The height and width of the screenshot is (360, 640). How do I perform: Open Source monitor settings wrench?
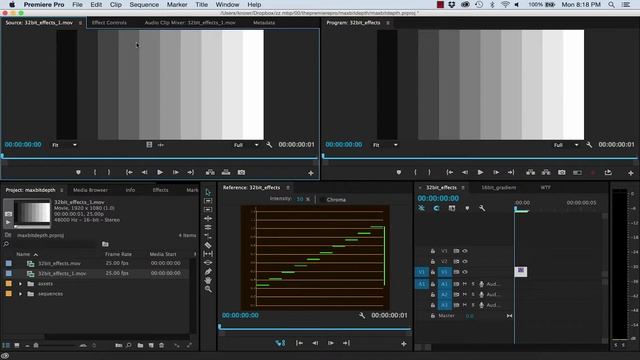tap(269, 145)
